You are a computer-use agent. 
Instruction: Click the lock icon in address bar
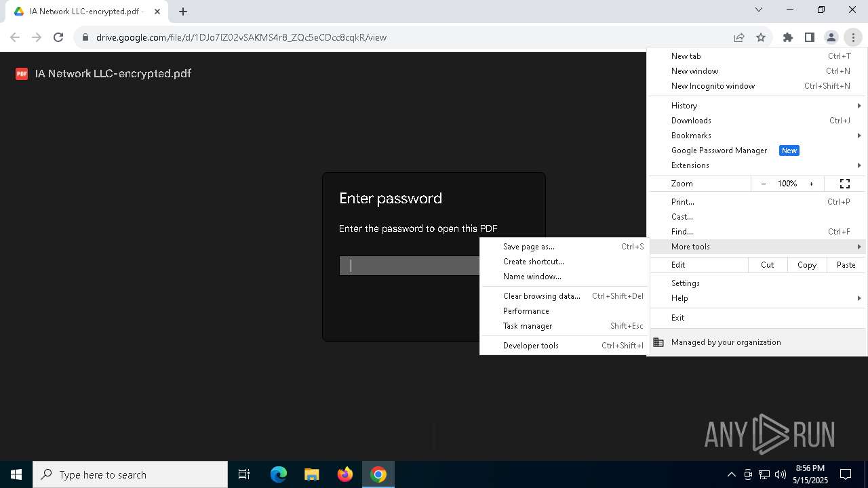pyautogui.click(x=85, y=37)
